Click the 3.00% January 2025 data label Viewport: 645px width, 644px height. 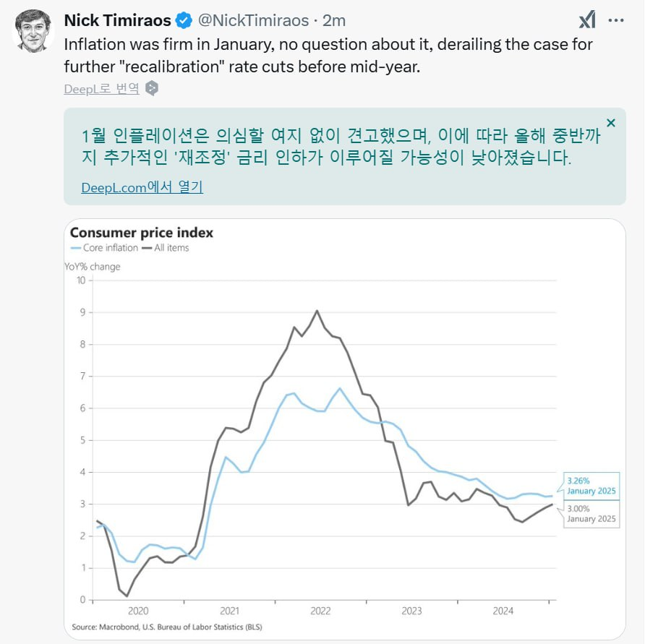[591, 514]
